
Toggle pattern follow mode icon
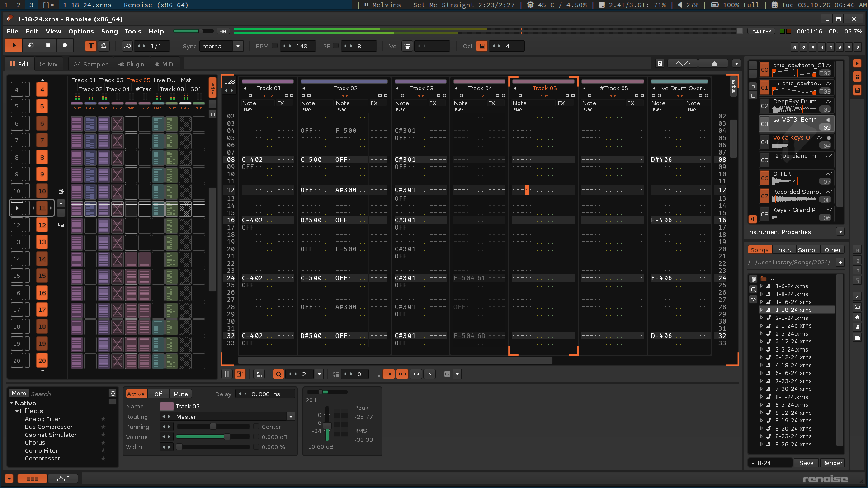pyautogui.click(x=91, y=46)
